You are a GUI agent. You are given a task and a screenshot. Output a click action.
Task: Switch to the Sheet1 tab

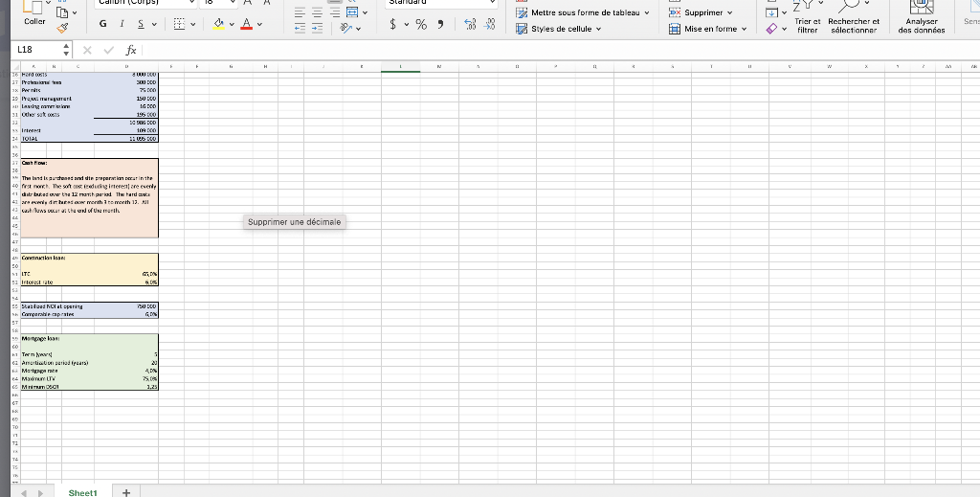82,492
